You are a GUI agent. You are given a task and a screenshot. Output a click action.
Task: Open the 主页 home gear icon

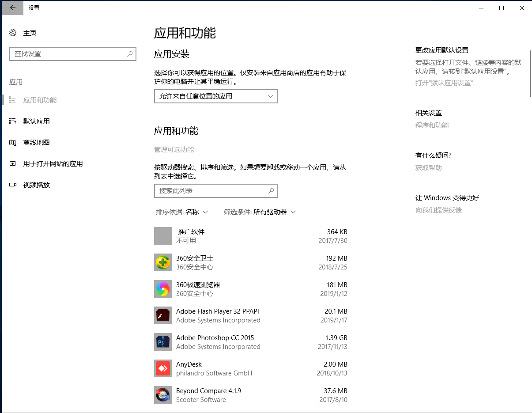tap(13, 33)
